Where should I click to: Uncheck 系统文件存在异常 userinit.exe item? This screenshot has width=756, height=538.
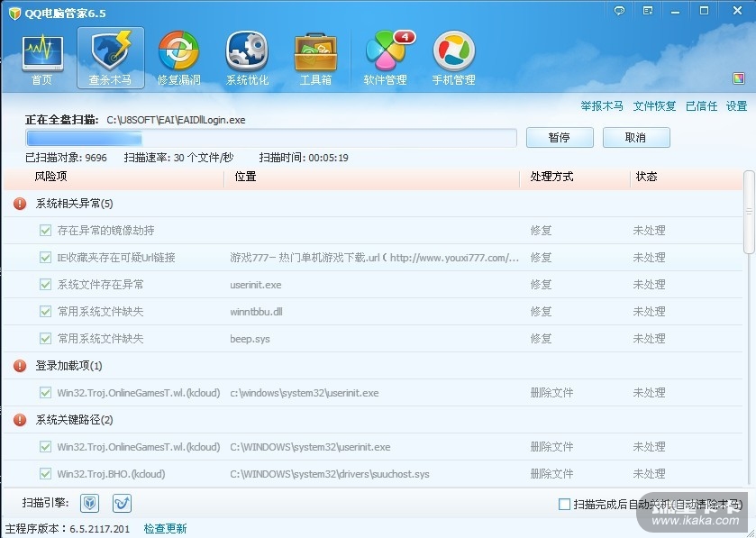pyautogui.click(x=45, y=285)
